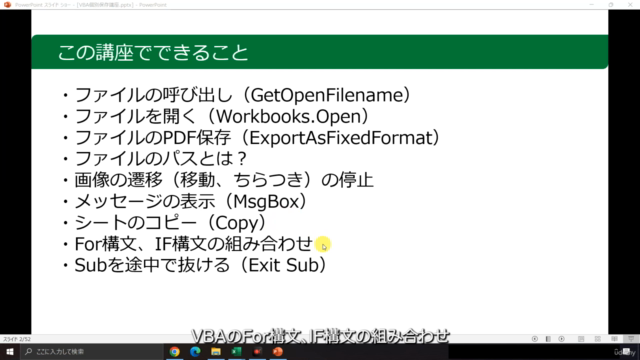Image resolution: width=640 pixels, height=360 pixels.
Task: Click the taskbar search box
Action: pos(92,351)
